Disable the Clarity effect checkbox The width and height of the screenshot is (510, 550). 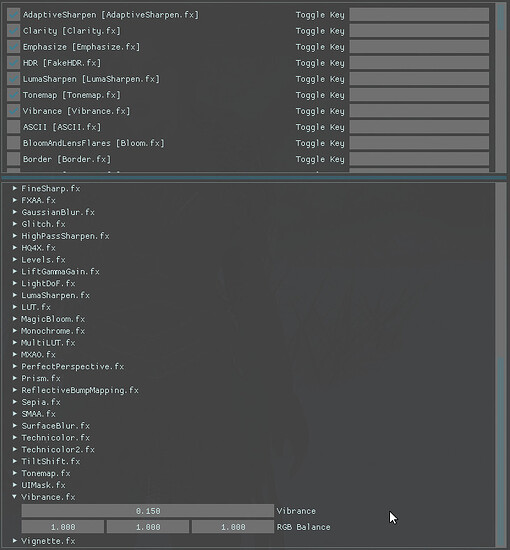coord(13,31)
